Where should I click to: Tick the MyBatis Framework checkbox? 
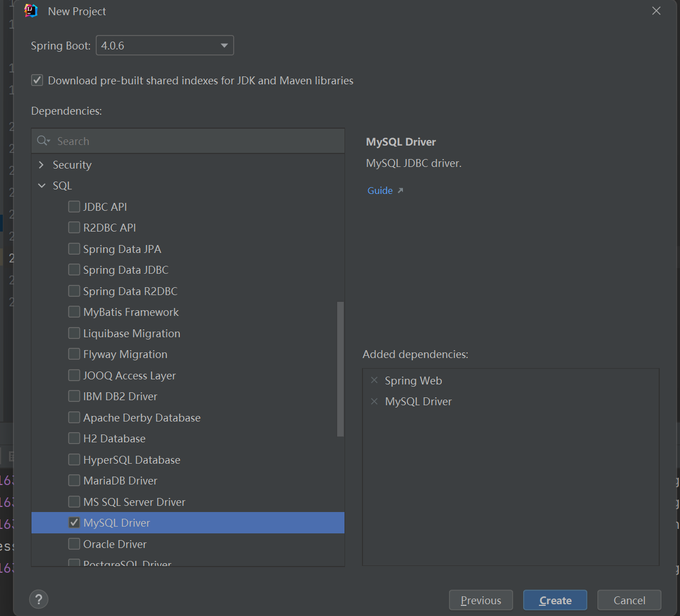click(x=74, y=312)
